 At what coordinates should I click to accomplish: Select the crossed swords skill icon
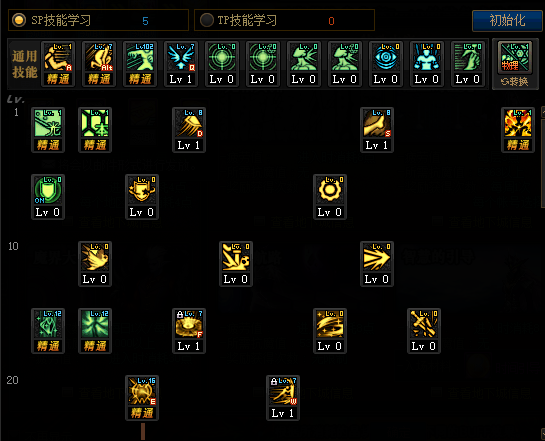[x=424, y=330]
